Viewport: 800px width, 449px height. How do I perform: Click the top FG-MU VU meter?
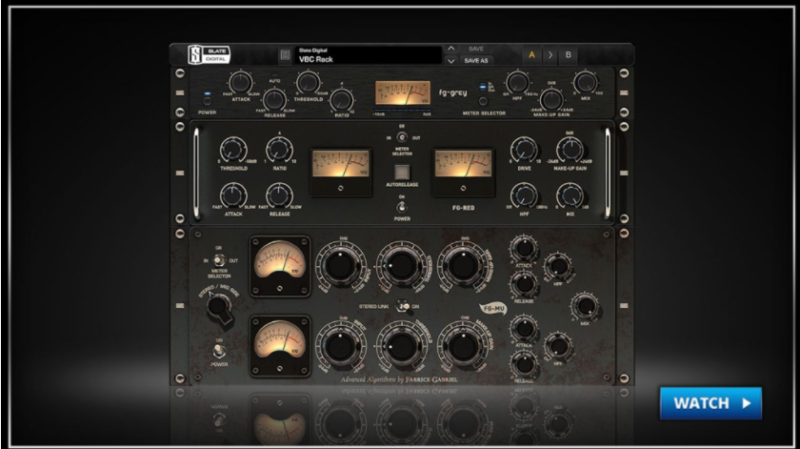[278, 264]
